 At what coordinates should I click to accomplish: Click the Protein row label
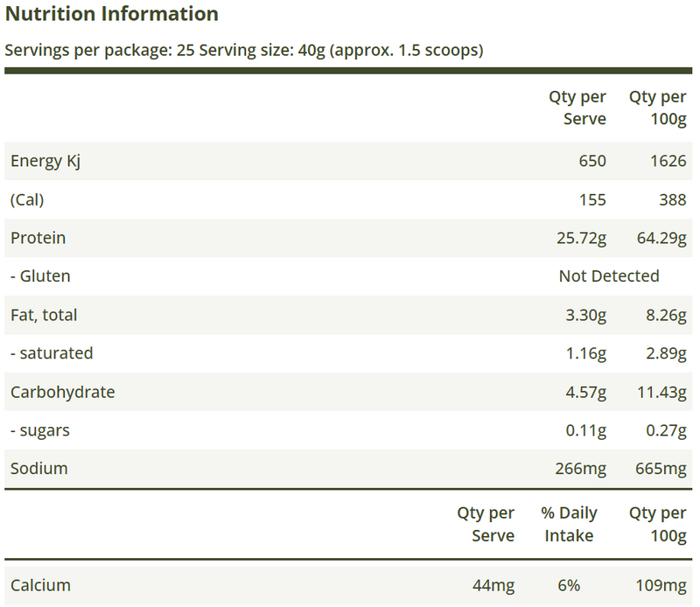pyautogui.click(x=38, y=238)
